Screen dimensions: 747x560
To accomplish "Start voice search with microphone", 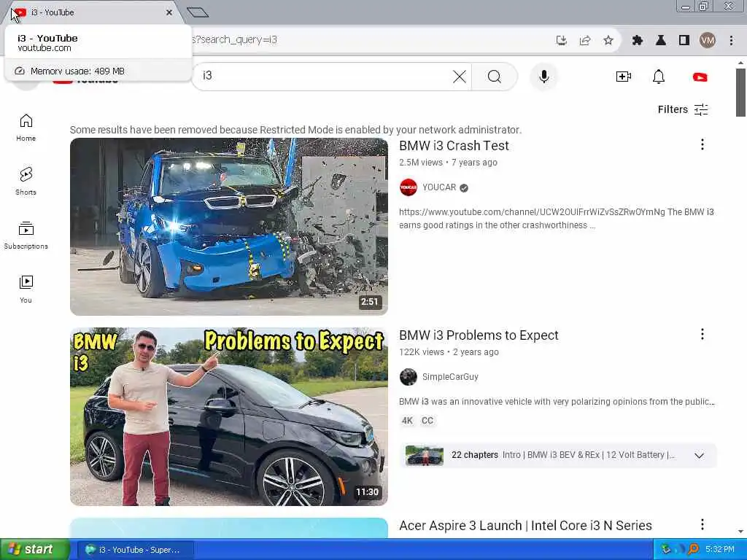I will click(543, 76).
